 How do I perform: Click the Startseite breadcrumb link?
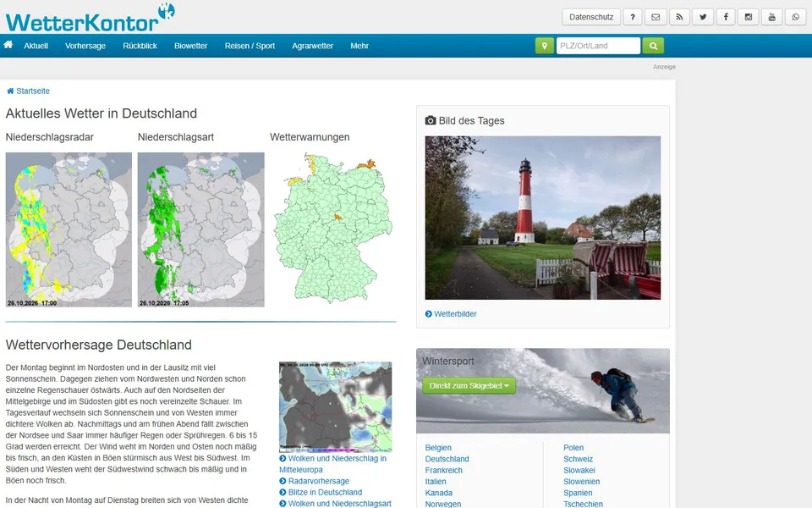[28, 91]
